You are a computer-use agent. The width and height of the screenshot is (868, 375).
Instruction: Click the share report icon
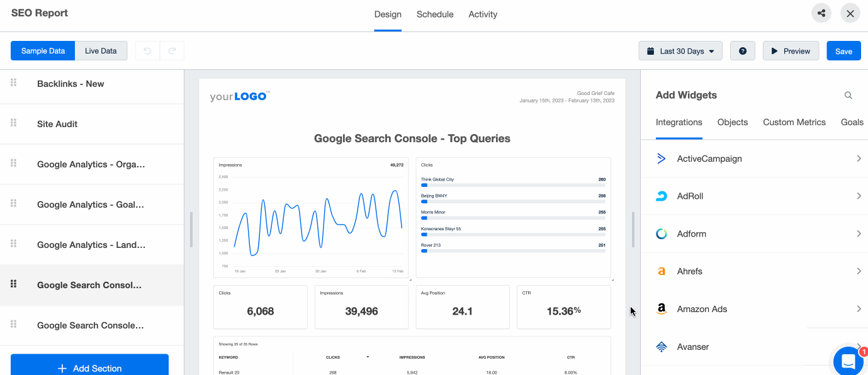(x=821, y=13)
